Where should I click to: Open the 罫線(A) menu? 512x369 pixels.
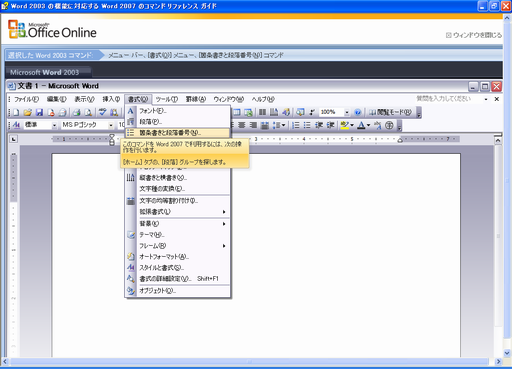tap(196, 99)
